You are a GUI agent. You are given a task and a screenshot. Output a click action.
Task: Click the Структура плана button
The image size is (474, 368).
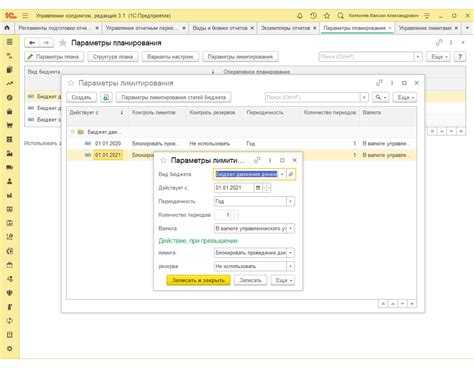pyautogui.click(x=113, y=57)
